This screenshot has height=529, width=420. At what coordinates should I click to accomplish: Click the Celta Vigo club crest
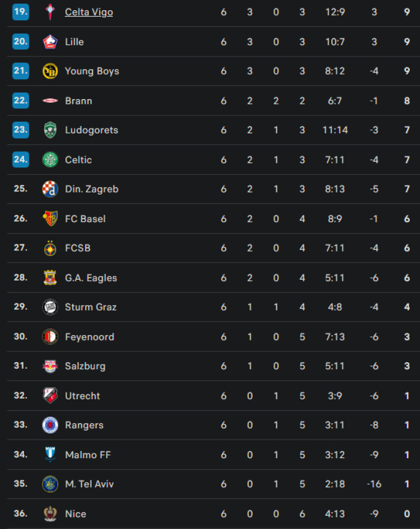[50, 12]
